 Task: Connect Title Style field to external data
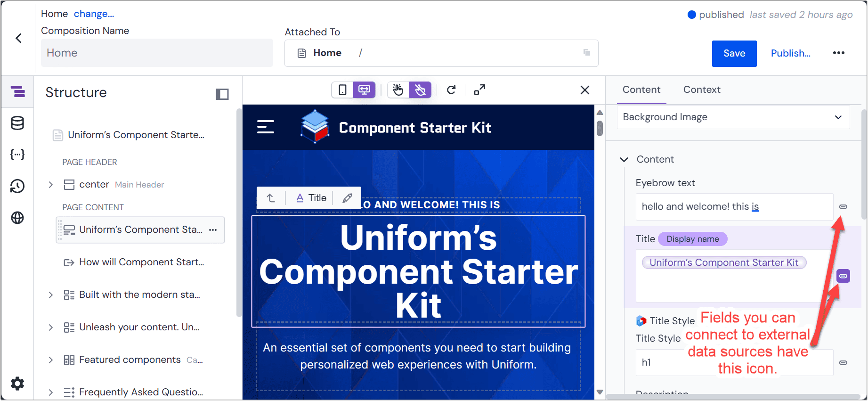click(843, 362)
